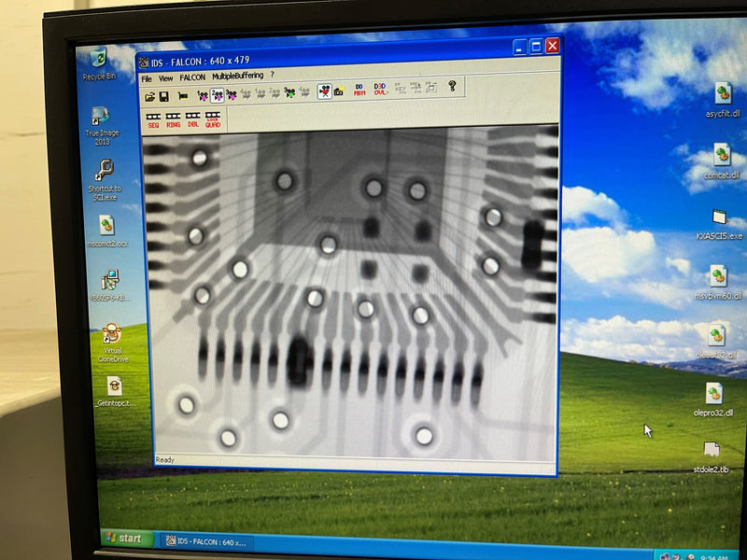Enable DBL buffering mode

tap(191, 119)
